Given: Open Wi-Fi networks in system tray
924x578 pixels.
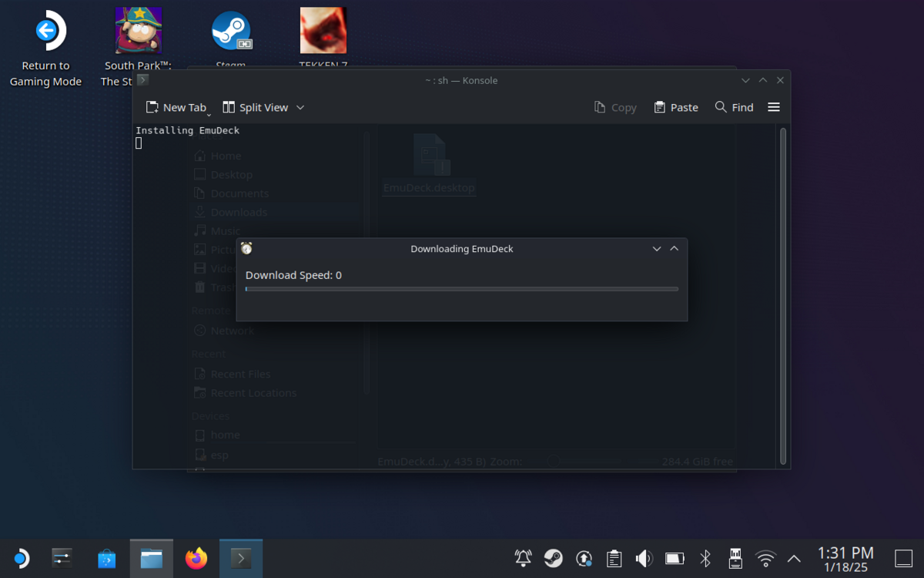Looking at the screenshot, I should 765,558.
